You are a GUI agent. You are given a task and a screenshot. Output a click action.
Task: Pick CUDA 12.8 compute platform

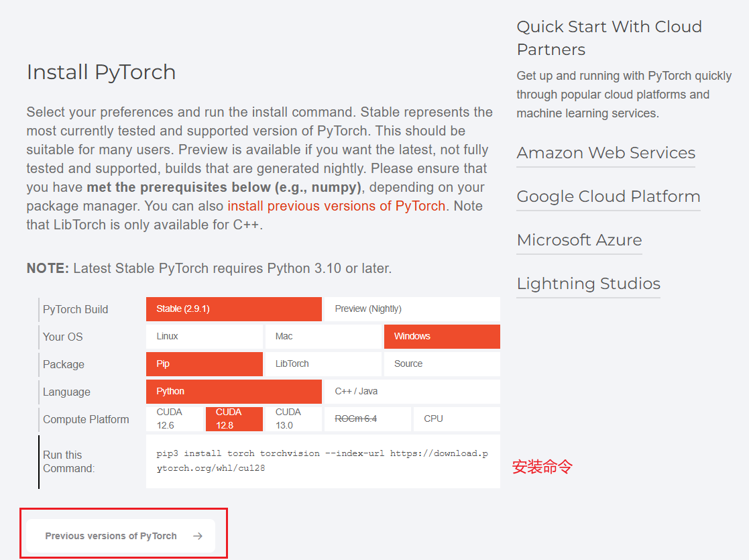point(234,419)
